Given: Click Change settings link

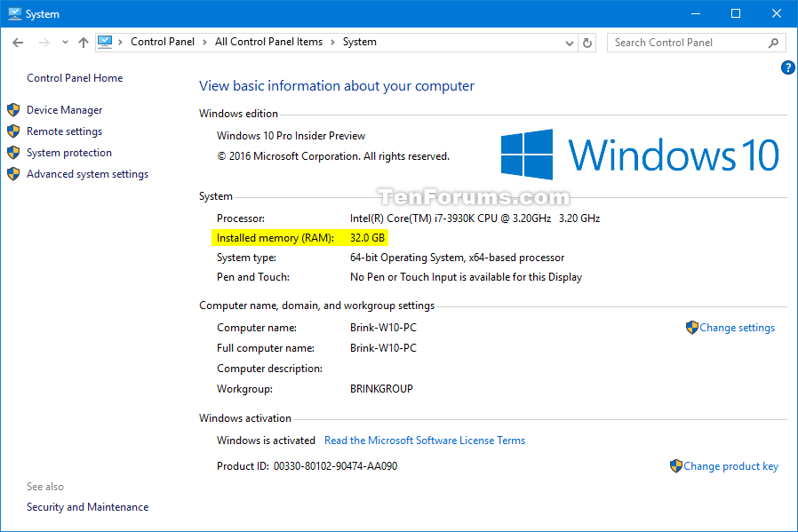Looking at the screenshot, I should (x=737, y=328).
